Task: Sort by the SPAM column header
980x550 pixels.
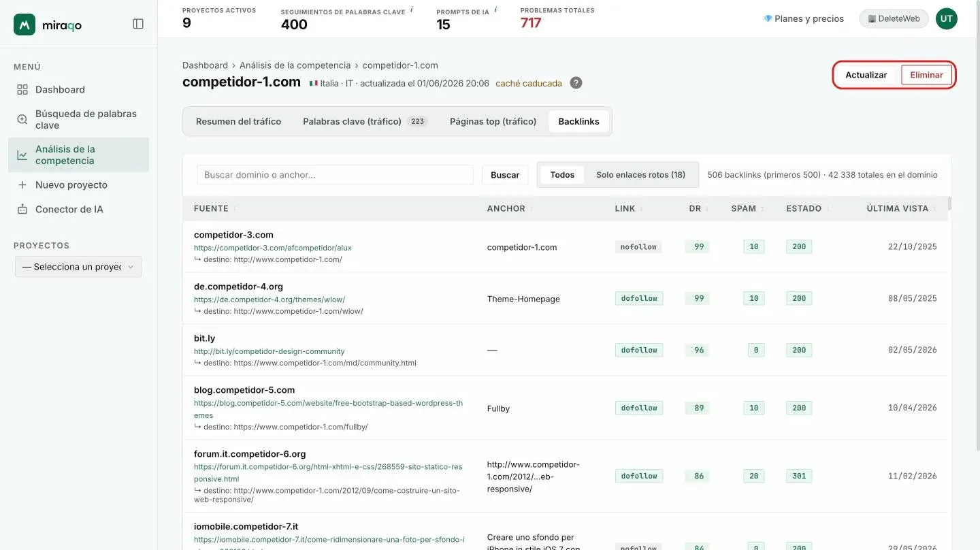Action: [x=747, y=208]
